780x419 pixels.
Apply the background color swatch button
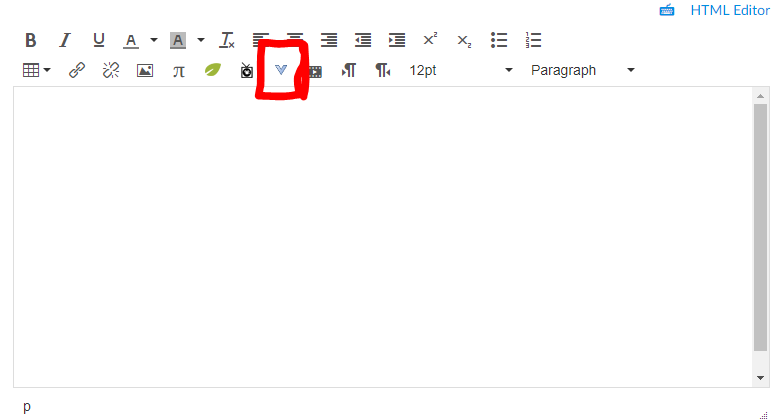click(178, 40)
